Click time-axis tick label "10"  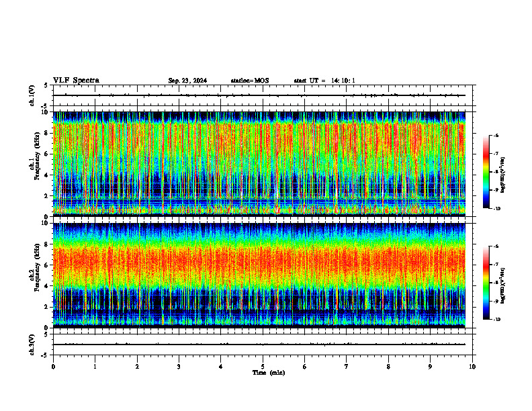[x=472, y=367]
